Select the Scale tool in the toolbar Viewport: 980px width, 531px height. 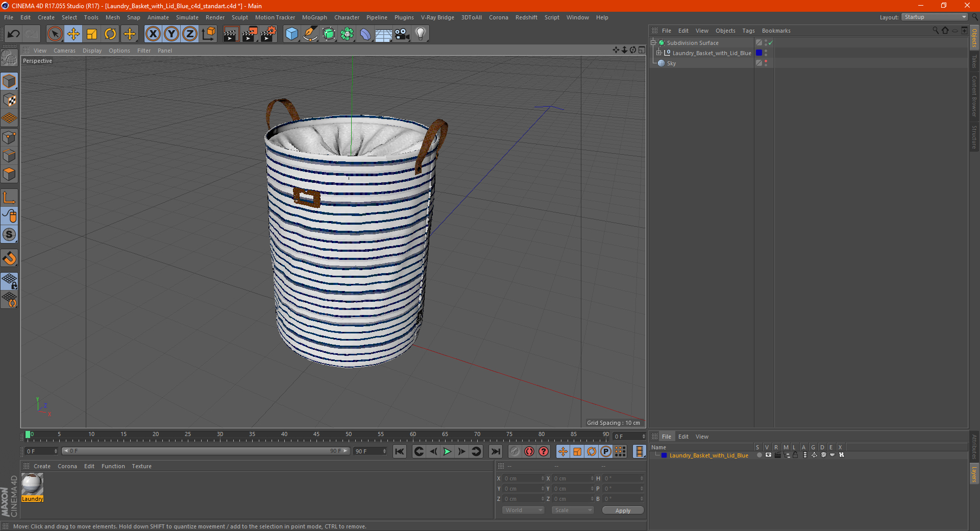[92, 34]
